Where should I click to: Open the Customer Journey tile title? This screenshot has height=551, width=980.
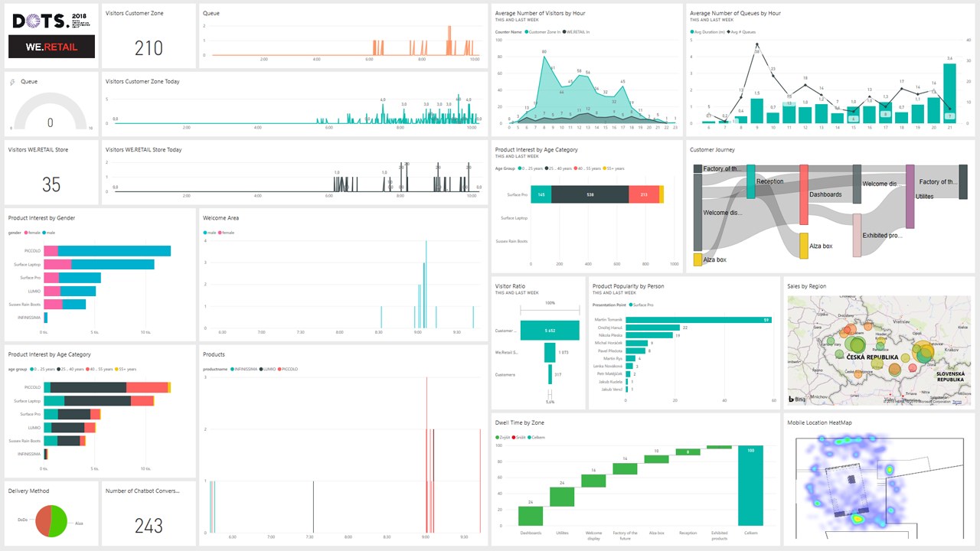[712, 149]
